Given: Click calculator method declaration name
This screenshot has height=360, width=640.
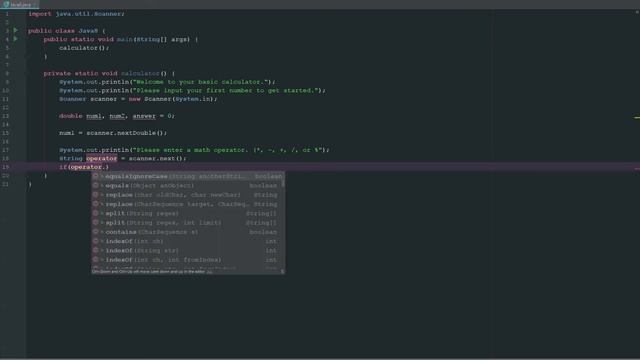Looking at the screenshot, I should point(140,73).
